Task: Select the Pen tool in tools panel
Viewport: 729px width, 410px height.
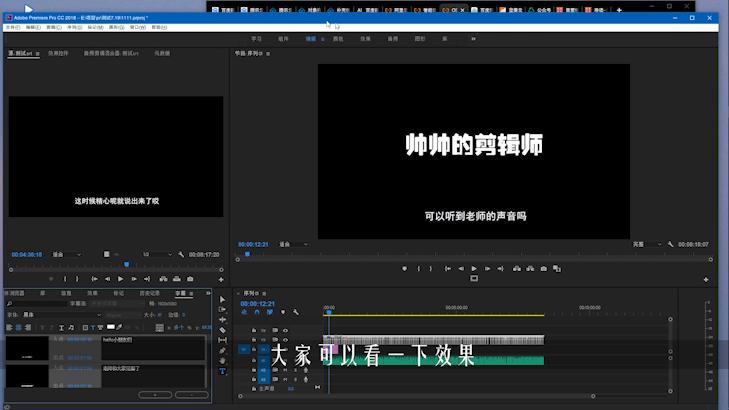Action: click(x=222, y=350)
